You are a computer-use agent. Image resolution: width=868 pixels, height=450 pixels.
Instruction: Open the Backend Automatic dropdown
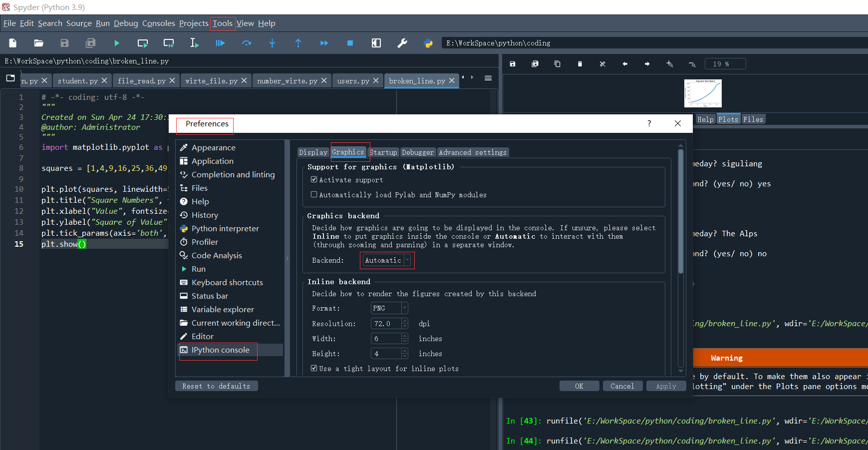(x=387, y=260)
